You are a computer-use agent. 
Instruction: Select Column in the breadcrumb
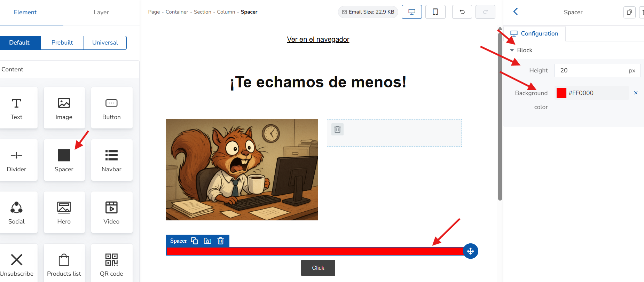pyautogui.click(x=226, y=12)
